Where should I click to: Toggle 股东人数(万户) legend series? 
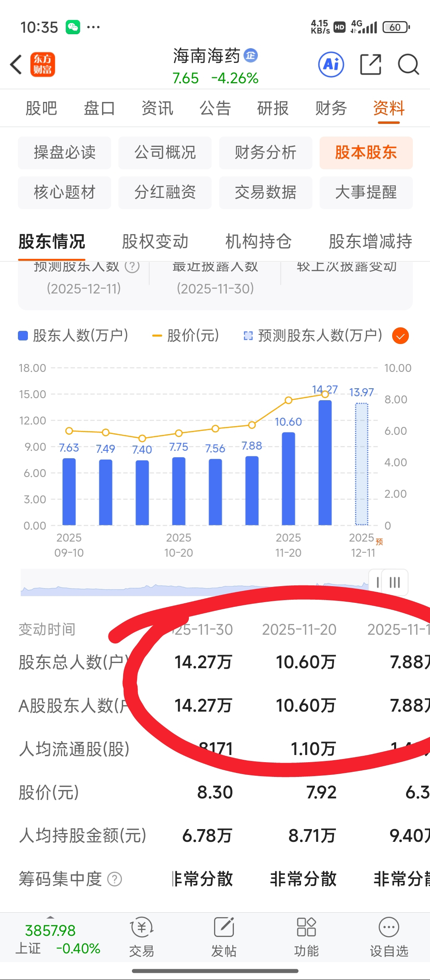73,336
